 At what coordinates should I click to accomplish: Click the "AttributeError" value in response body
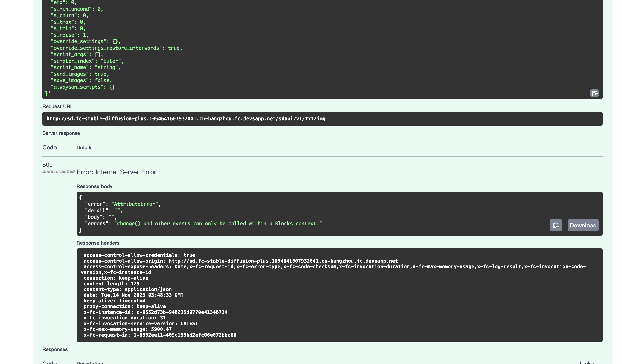pos(135,204)
